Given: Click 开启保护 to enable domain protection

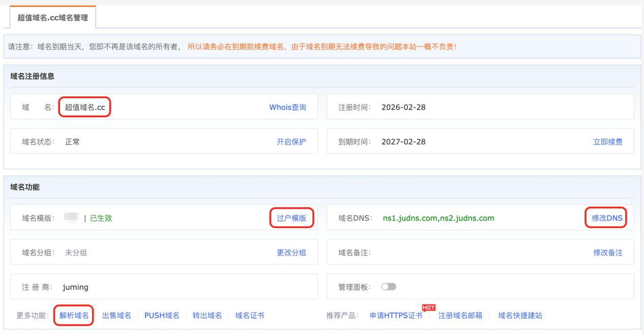Looking at the screenshot, I should [x=291, y=142].
